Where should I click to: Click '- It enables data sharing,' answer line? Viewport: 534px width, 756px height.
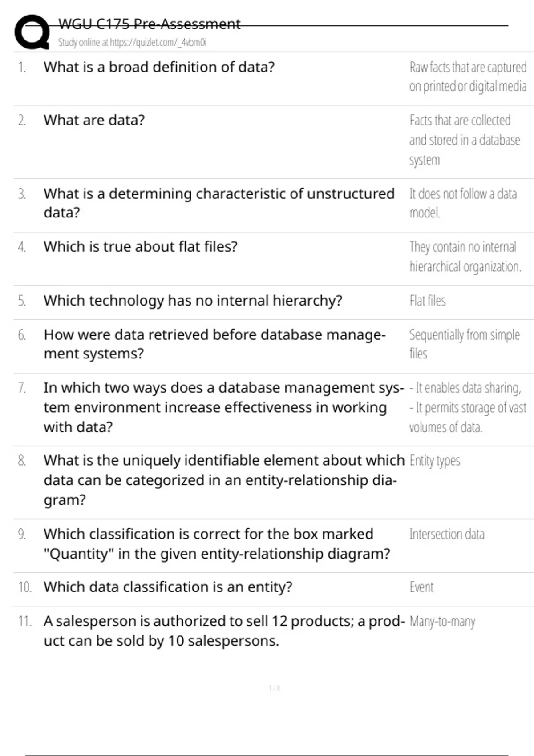point(465,388)
